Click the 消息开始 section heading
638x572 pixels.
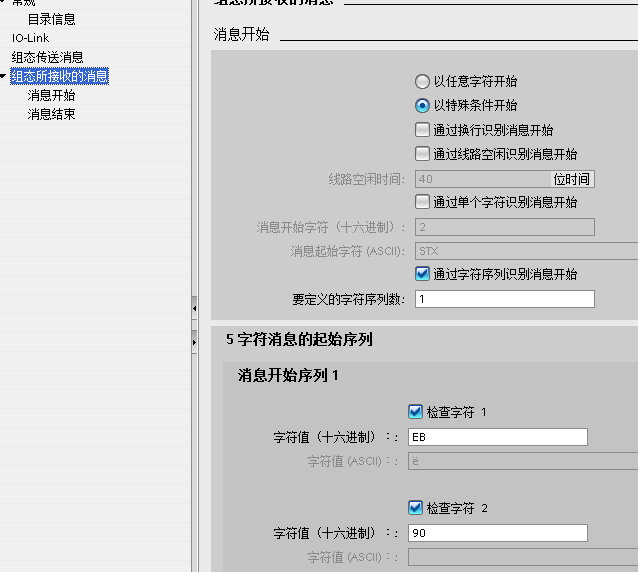241,34
